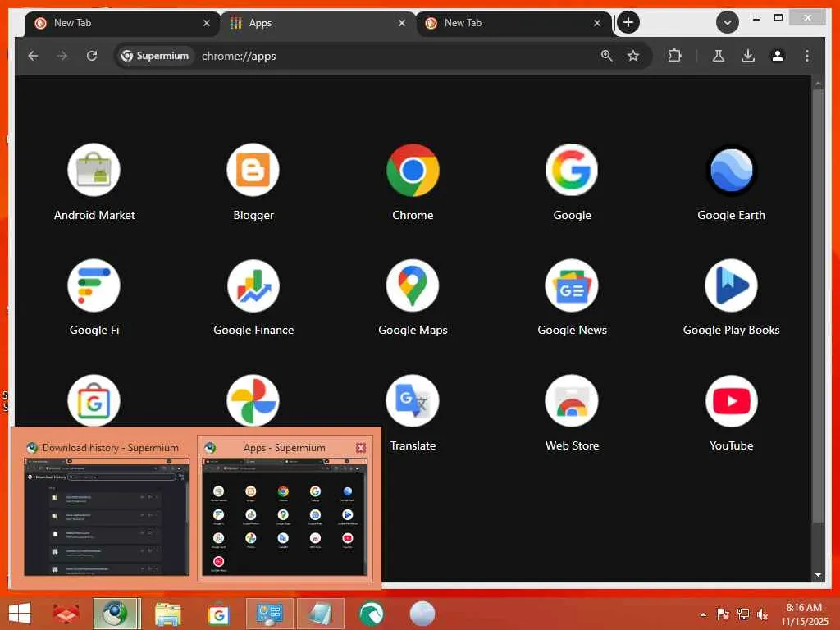Screen dimensions: 840x630
Task: Open the Android Market app
Action: coord(94,170)
